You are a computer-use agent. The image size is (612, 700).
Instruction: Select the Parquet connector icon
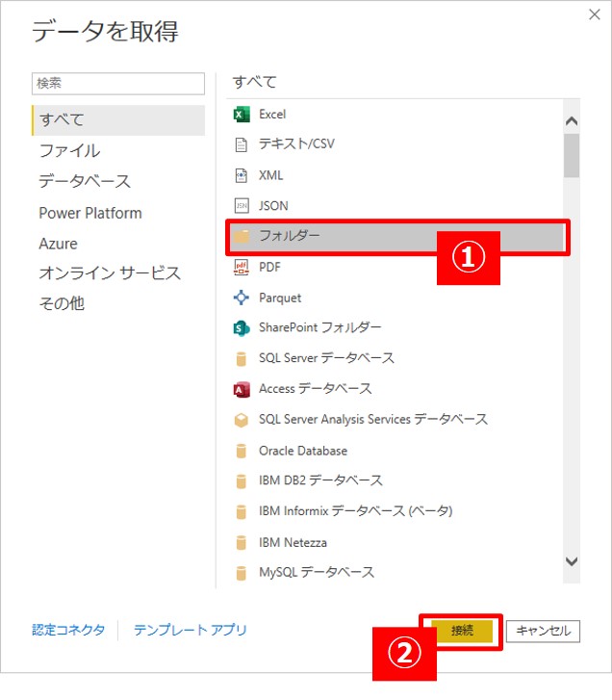point(242,298)
